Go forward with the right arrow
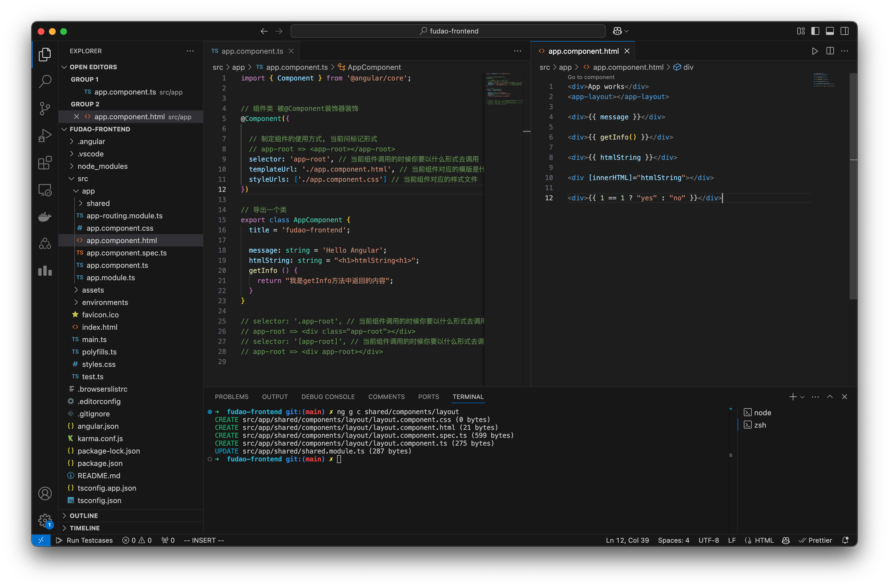This screenshot has width=889, height=588. [x=279, y=31]
